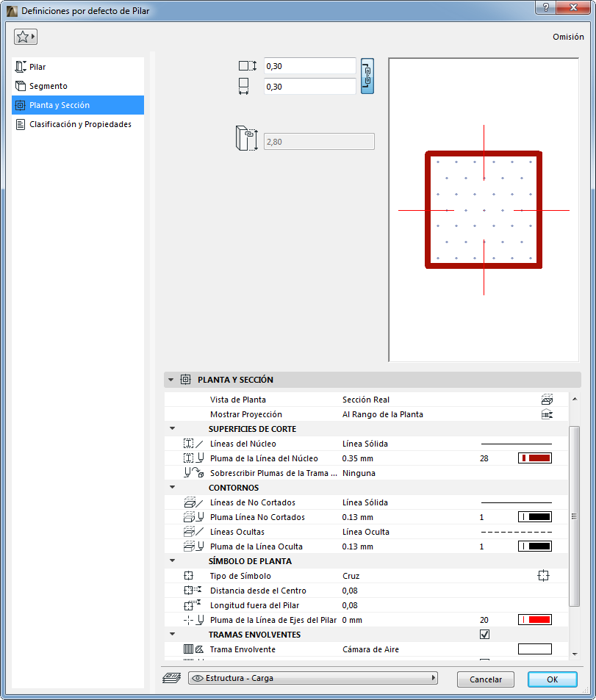Select the Pilar page in sidebar
This screenshot has width=596, height=700.
pos(78,67)
